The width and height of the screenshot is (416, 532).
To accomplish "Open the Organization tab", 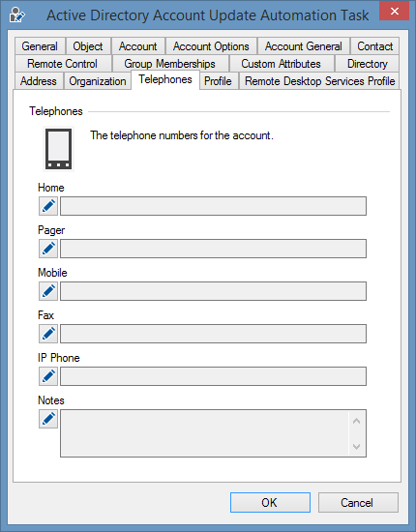I will (x=98, y=81).
